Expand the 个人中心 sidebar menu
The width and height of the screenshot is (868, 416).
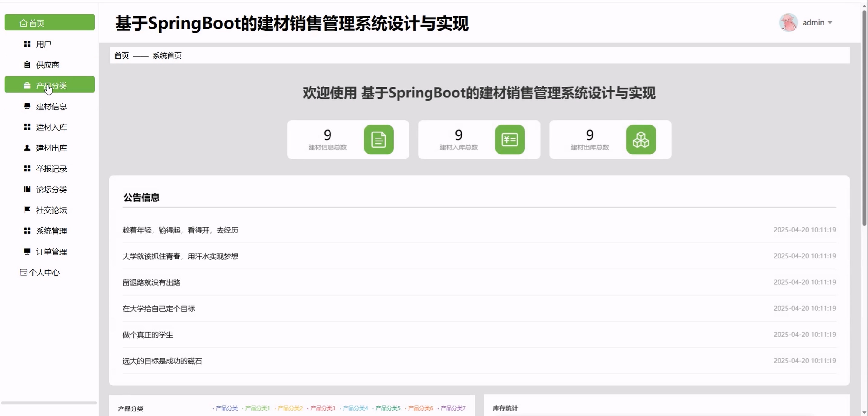[44, 273]
